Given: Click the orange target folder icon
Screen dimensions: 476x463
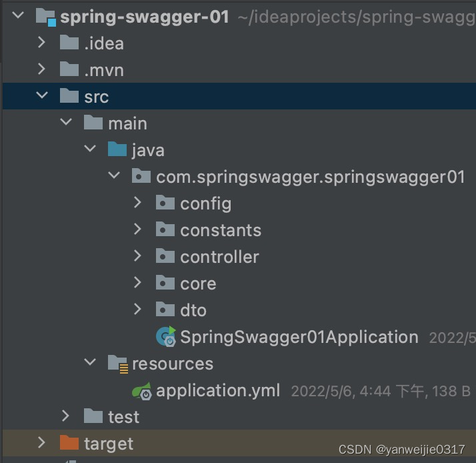Looking at the screenshot, I should (69, 442).
